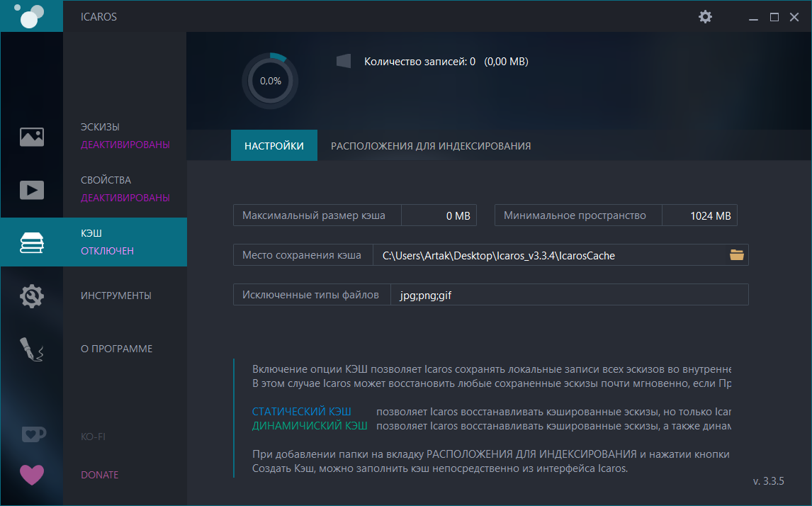812x506 pixels.
Task: Open the ИНСТРУМЕНТЫ section
Action: point(116,296)
